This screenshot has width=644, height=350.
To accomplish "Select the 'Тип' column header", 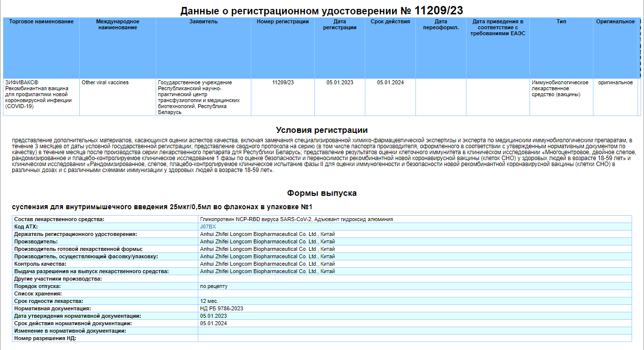I will pos(561,22).
